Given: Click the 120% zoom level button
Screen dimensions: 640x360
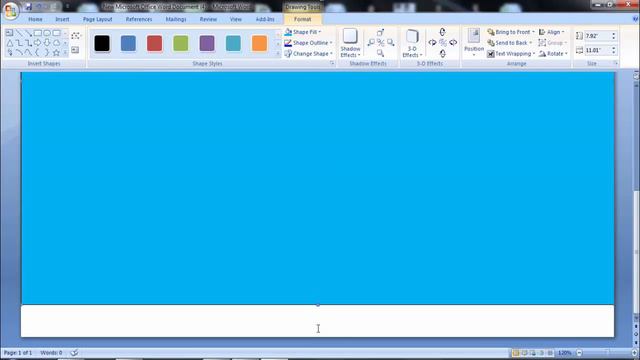Looking at the screenshot, I should pyautogui.click(x=565, y=353).
